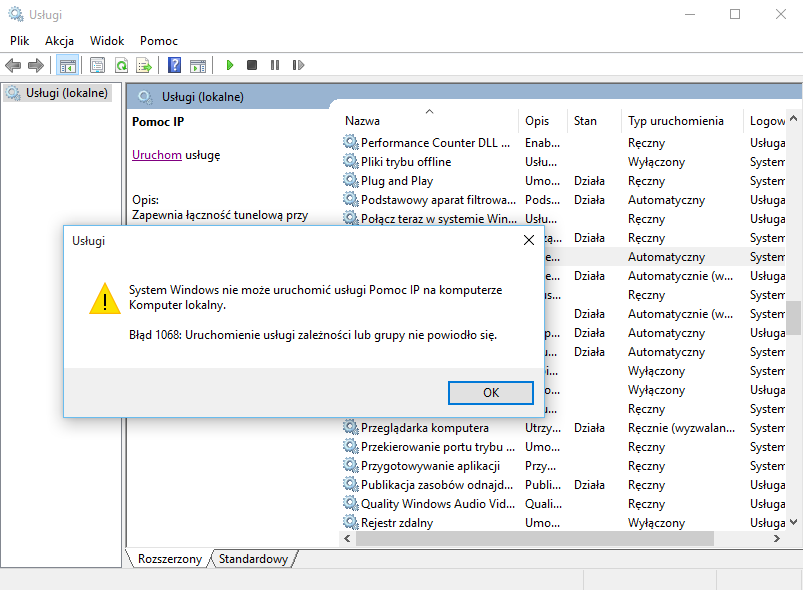Select the Pliki trybu offline service name
The width and height of the screenshot is (805, 591).
click(406, 162)
